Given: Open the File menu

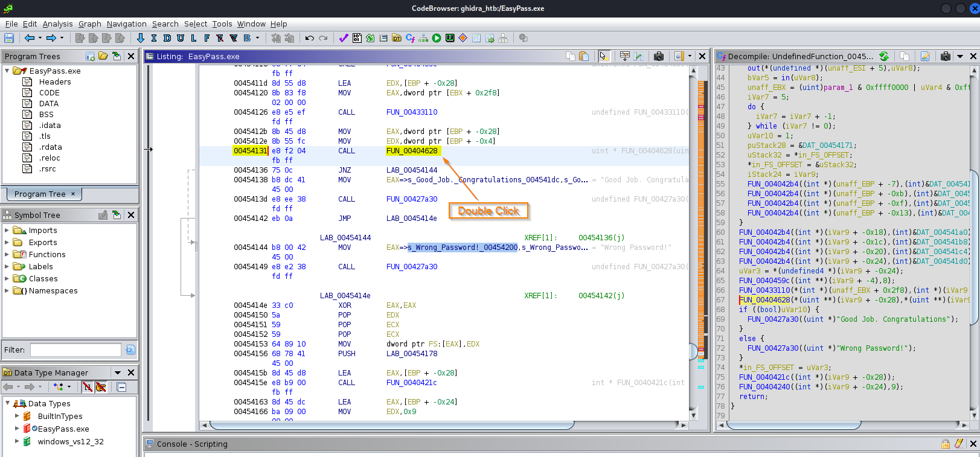Looking at the screenshot, I should point(11,24).
